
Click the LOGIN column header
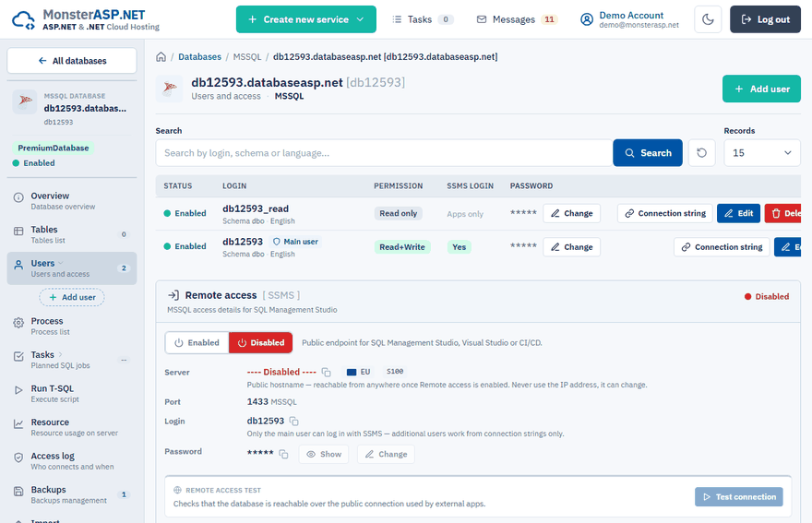234,186
